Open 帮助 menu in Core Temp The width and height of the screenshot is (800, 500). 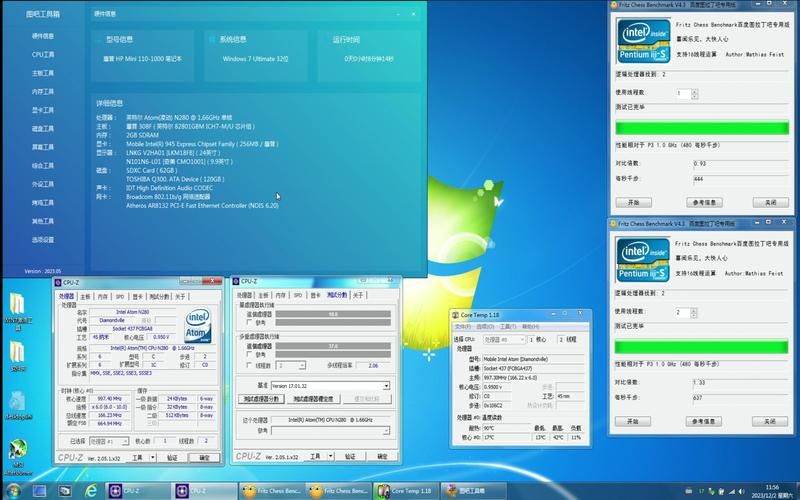click(531, 327)
